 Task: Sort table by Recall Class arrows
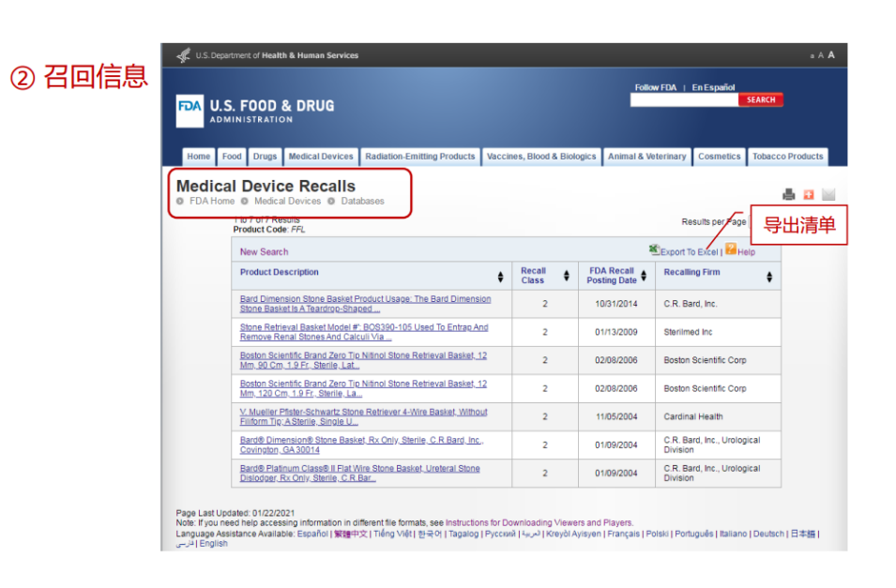click(x=566, y=276)
